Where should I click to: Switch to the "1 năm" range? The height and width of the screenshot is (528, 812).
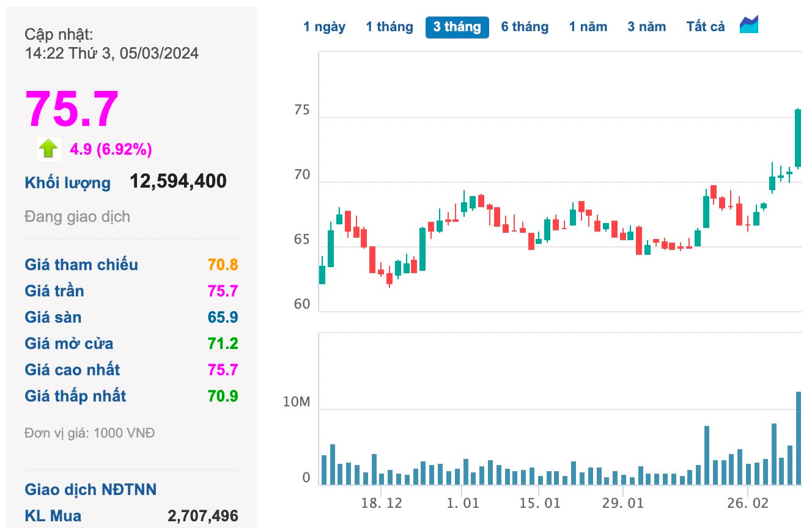(588, 26)
